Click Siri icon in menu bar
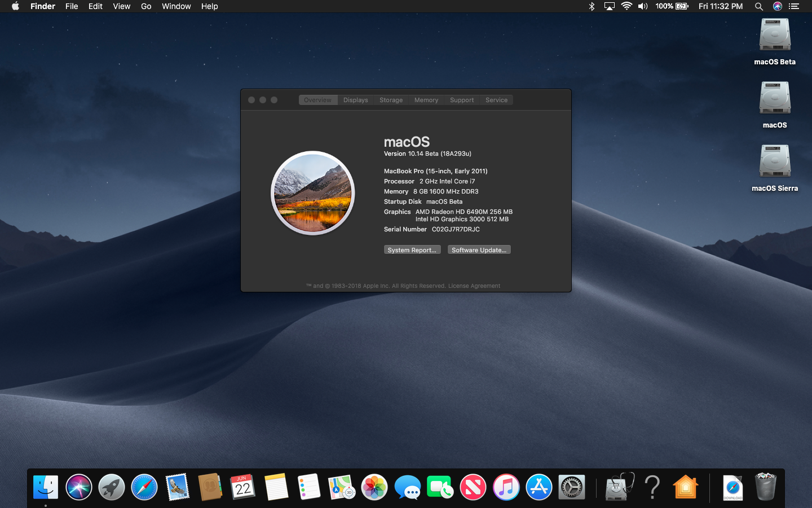The height and width of the screenshot is (508, 812). [x=778, y=6]
